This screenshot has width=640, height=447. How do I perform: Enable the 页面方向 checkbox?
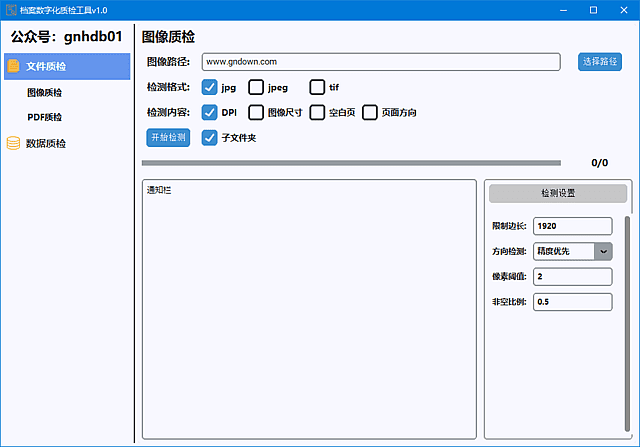pyautogui.click(x=370, y=112)
